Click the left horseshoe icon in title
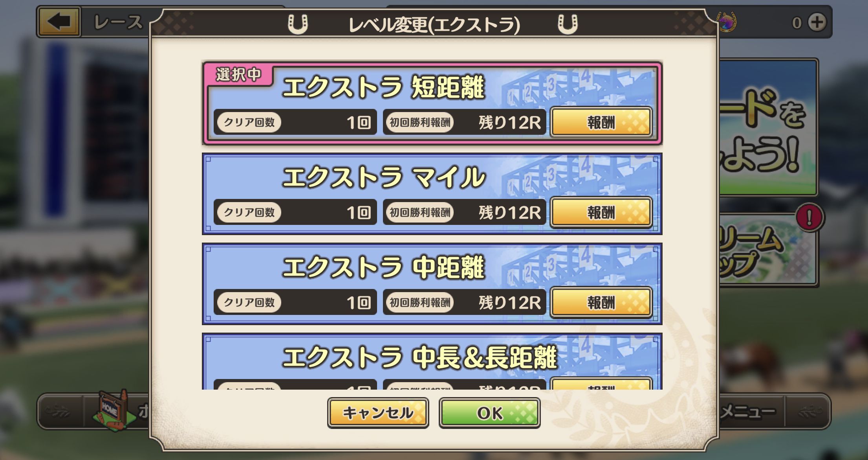868x460 pixels. [297, 24]
